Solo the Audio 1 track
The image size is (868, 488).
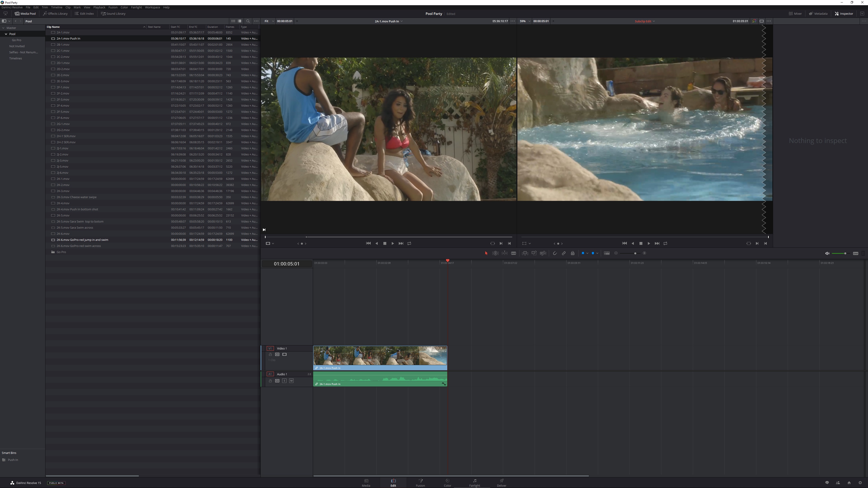point(284,380)
